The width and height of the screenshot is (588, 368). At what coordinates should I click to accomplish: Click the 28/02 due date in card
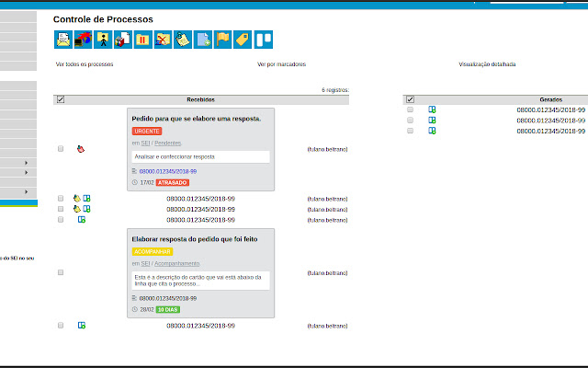pyautogui.click(x=147, y=309)
